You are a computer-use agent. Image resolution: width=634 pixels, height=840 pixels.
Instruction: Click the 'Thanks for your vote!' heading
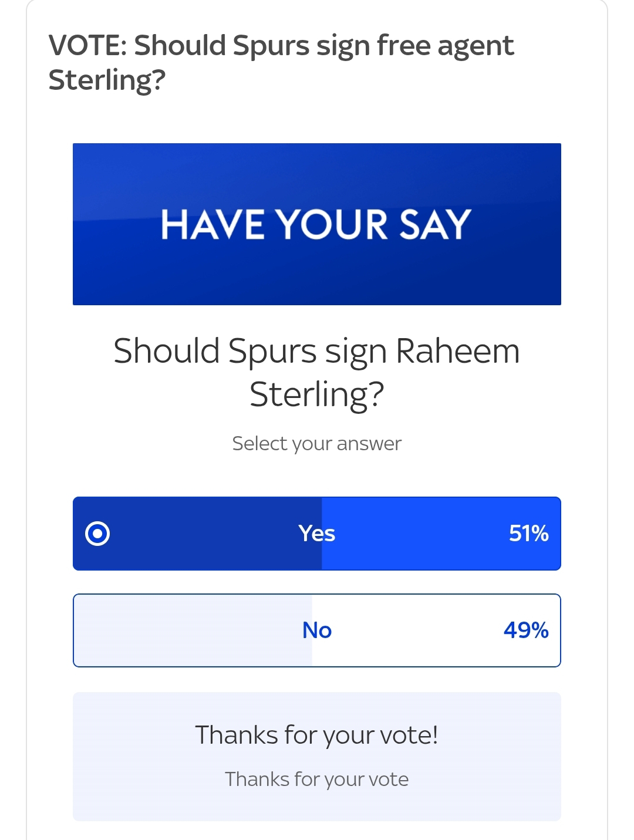tap(316, 735)
